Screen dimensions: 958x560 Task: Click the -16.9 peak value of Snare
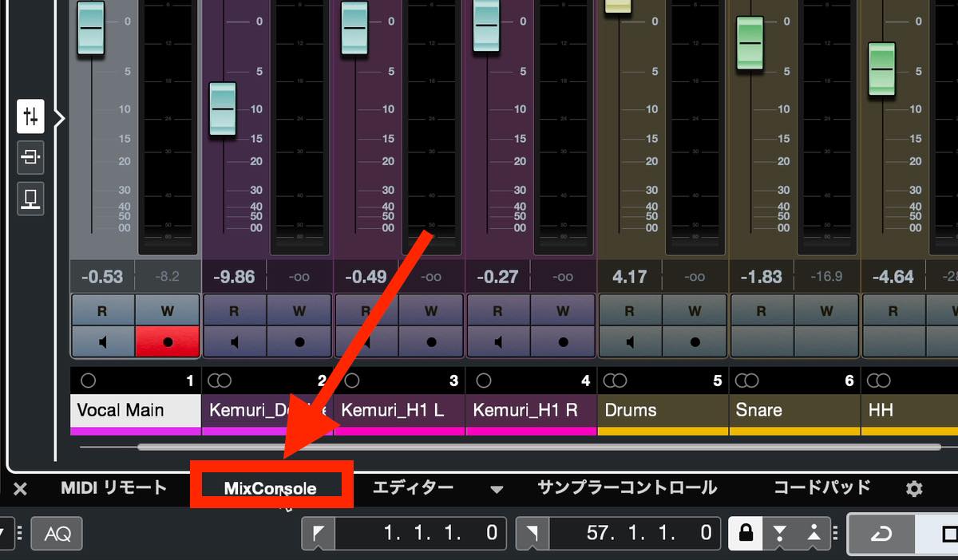(826, 277)
